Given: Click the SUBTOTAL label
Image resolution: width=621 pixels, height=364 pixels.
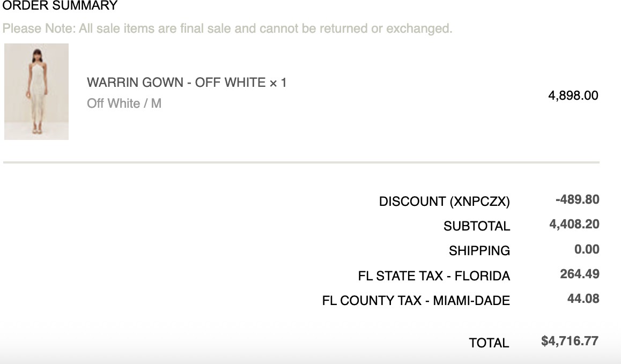Looking at the screenshot, I should [x=476, y=226].
